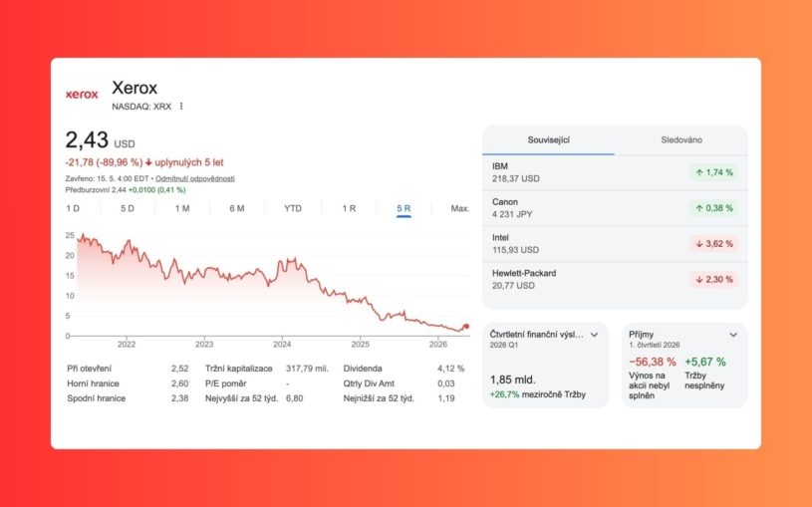The image size is (812, 507).
Task: Select the 6 M time range
Action: tap(237, 208)
